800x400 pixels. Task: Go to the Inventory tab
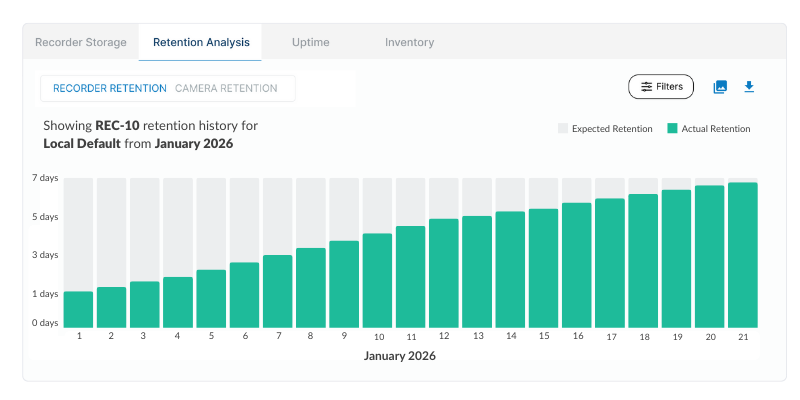pyautogui.click(x=409, y=43)
